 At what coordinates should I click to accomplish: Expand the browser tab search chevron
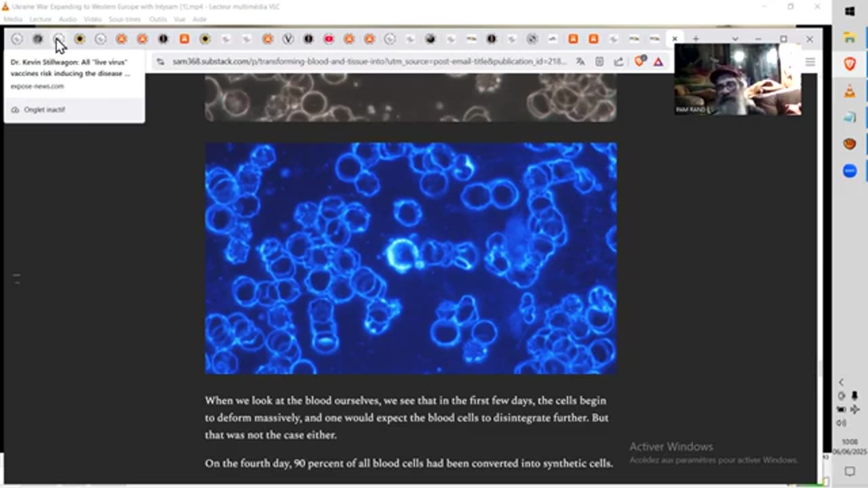pyautogui.click(x=734, y=39)
